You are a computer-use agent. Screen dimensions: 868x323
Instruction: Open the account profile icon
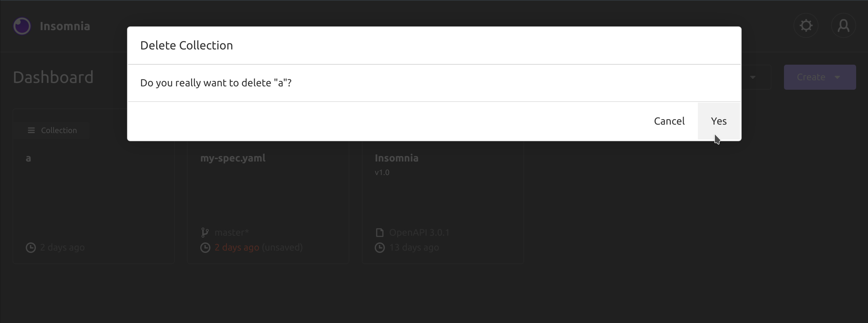coord(844,25)
